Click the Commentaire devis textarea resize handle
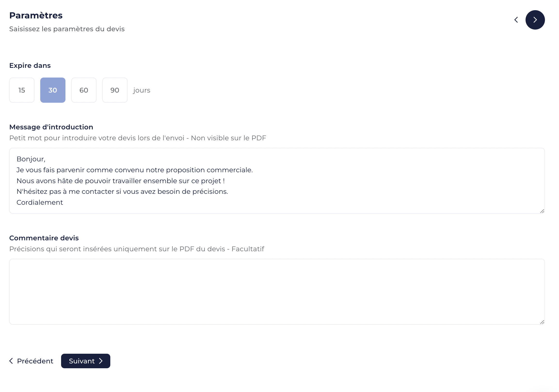 pyautogui.click(x=542, y=322)
